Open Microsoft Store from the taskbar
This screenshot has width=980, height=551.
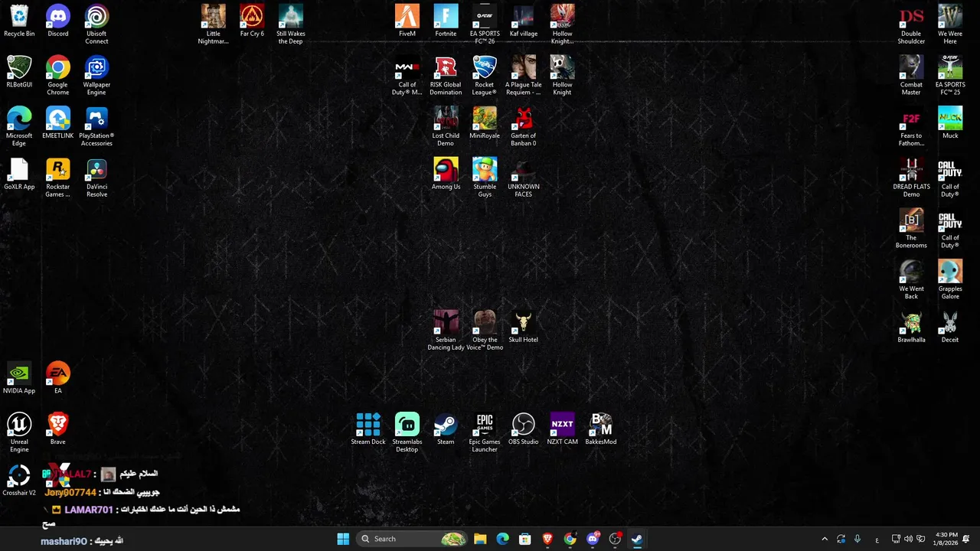[x=525, y=539]
